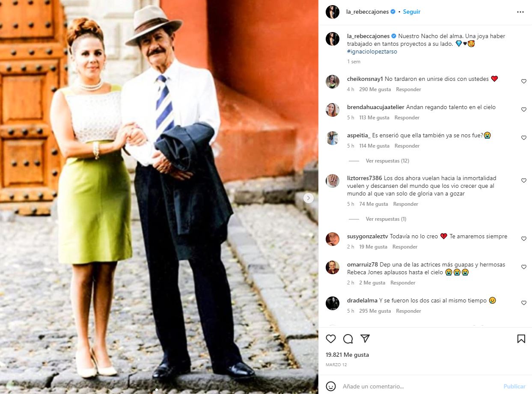This screenshot has height=394, width=532.
Task: Open the #ignaciolopeztarso hashtag link
Action: tap(372, 51)
